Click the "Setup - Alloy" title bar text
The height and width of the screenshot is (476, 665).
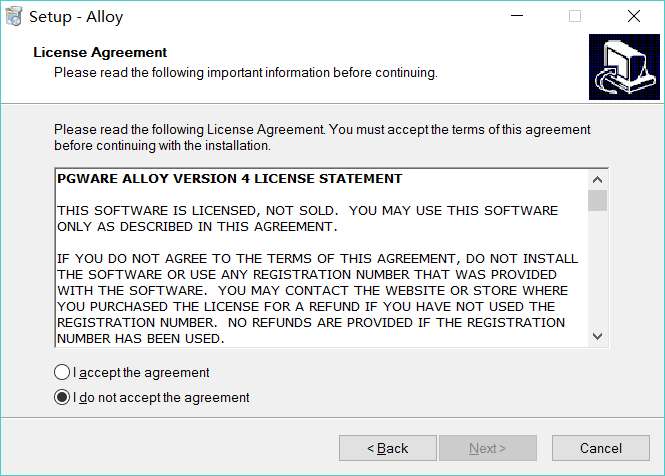click(x=76, y=17)
